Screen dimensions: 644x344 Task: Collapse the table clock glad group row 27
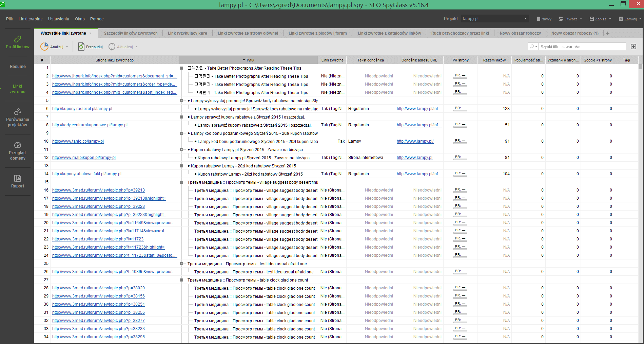coord(182,280)
